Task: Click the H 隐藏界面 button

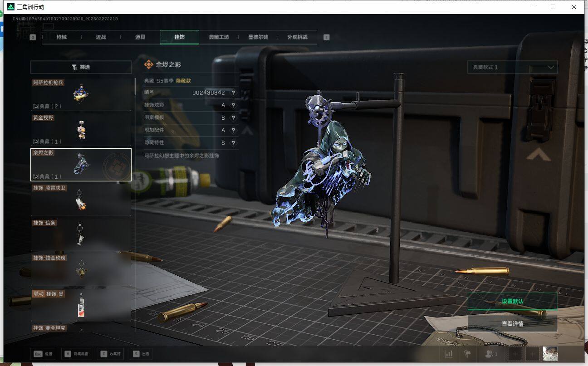Action: pyautogui.click(x=77, y=354)
